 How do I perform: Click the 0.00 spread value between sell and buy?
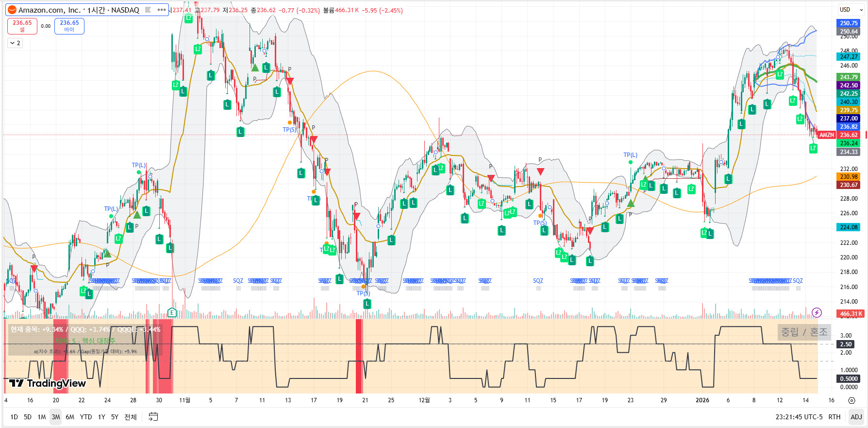click(x=46, y=26)
